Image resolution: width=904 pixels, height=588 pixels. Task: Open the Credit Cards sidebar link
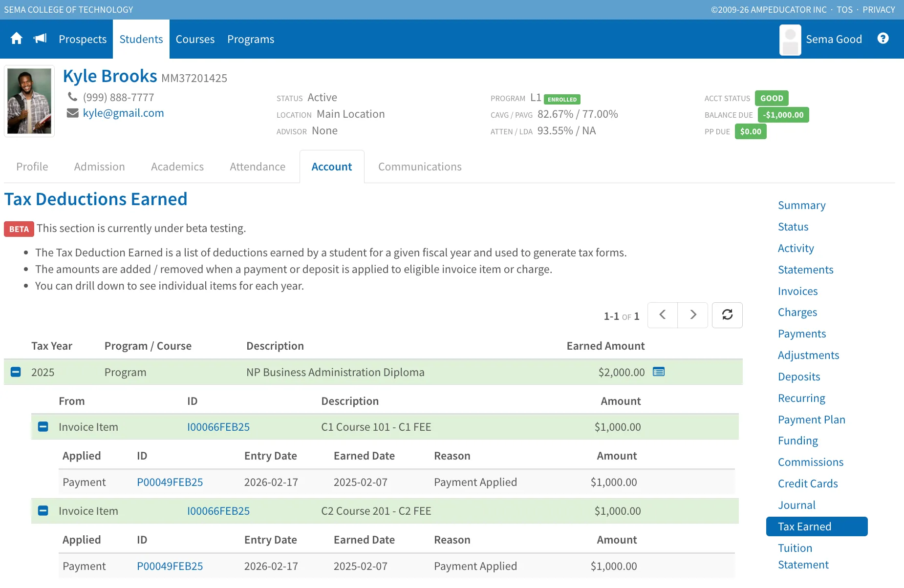point(808,483)
